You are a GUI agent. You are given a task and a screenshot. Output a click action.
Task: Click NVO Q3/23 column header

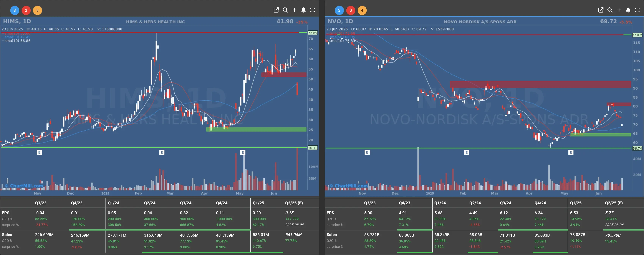tap(370, 203)
